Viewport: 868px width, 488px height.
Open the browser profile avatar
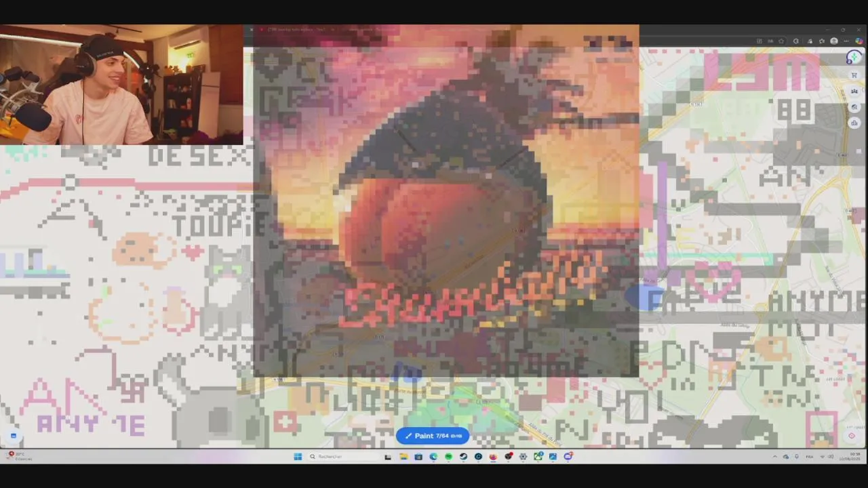(x=834, y=41)
